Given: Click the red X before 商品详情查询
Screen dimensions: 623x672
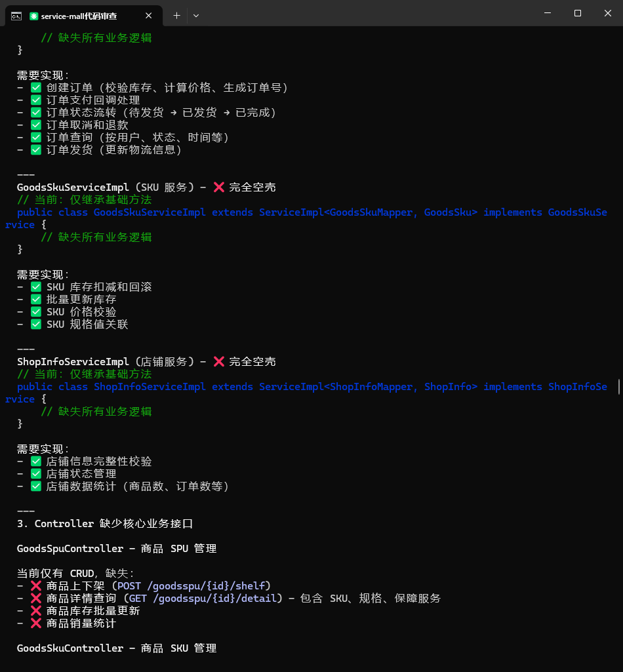Looking at the screenshot, I should coord(36,598).
